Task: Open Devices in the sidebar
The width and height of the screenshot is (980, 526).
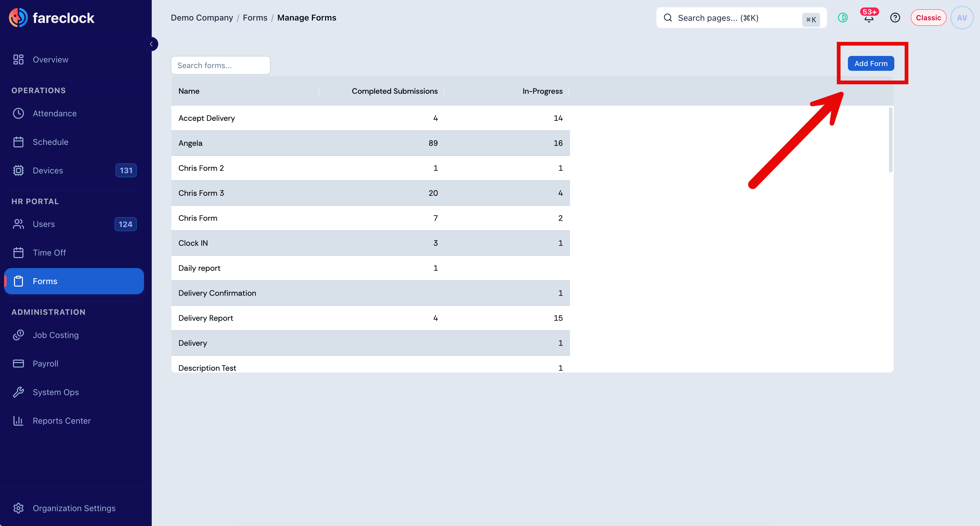Action: pos(74,170)
